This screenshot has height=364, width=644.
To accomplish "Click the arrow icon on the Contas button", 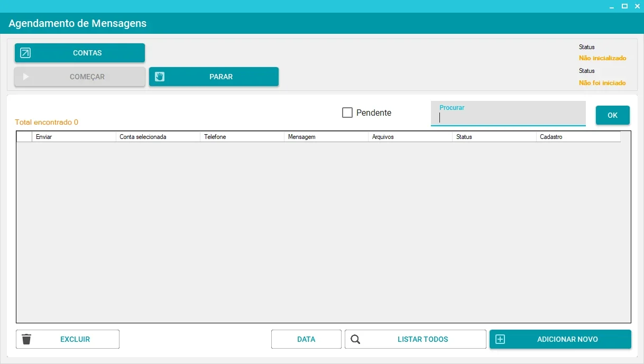I will click(25, 53).
